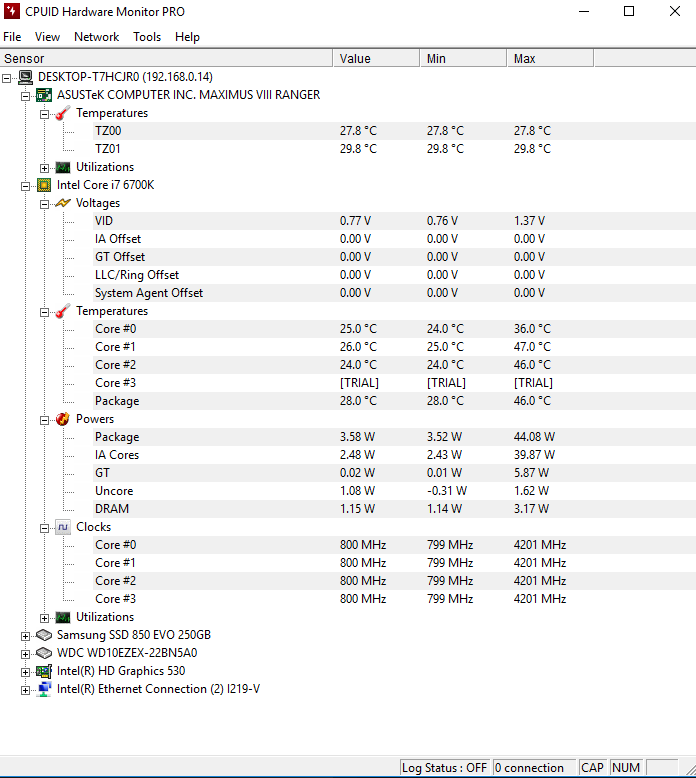Select the TZ00 temperature row
696x778 pixels.
pyautogui.click(x=394, y=131)
